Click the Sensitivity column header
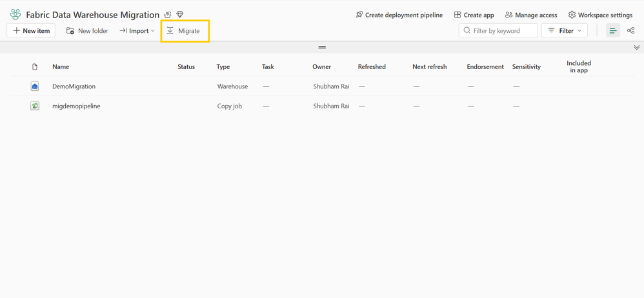 coord(527,66)
